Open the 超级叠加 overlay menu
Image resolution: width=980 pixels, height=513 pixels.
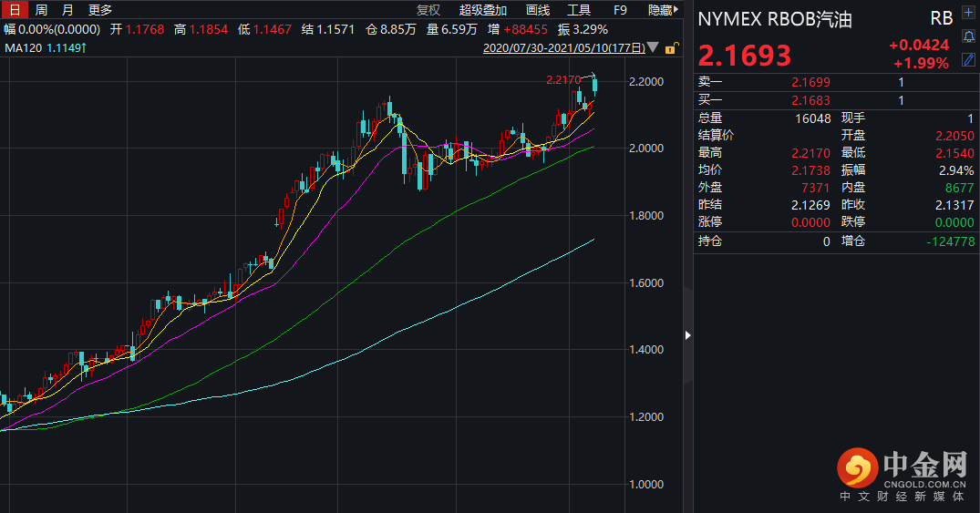point(482,10)
